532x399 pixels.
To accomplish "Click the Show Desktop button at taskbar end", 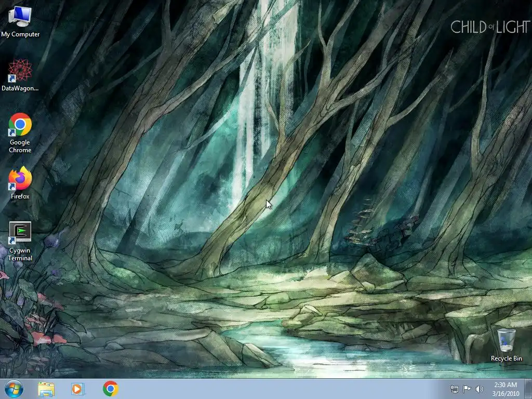I will coord(528,389).
